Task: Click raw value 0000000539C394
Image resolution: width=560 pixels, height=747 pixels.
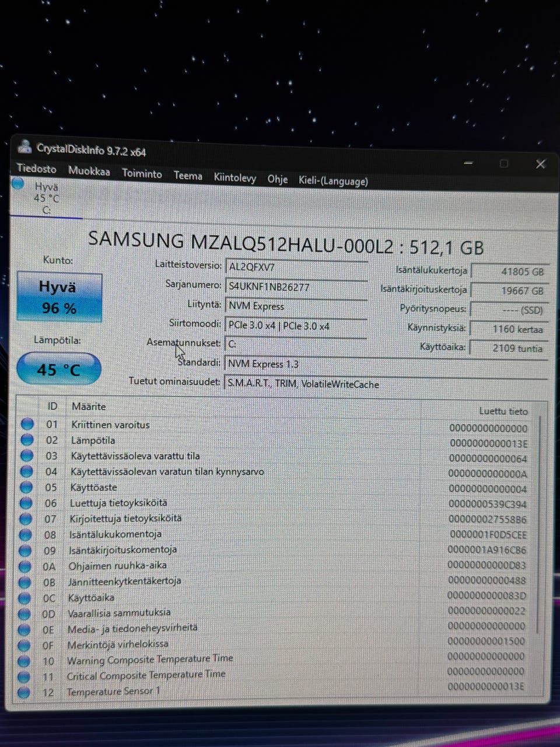Action: [x=488, y=504]
